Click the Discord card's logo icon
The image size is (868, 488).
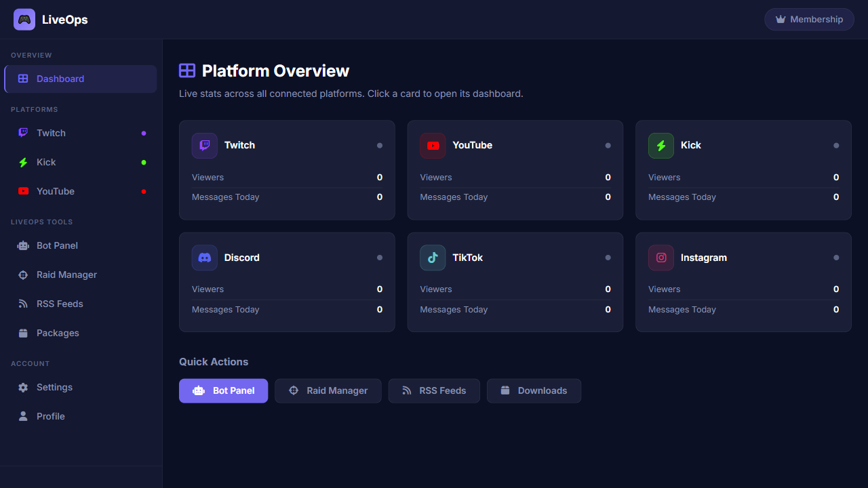[x=205, y=258]
